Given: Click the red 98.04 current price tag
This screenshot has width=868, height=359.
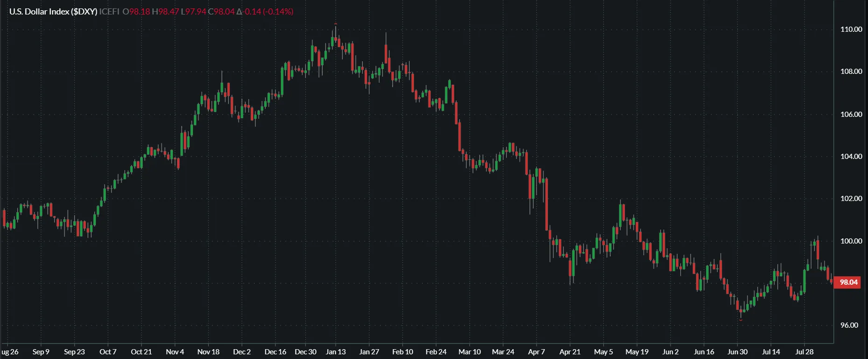Looking at the screenshot, I should 848,282.
